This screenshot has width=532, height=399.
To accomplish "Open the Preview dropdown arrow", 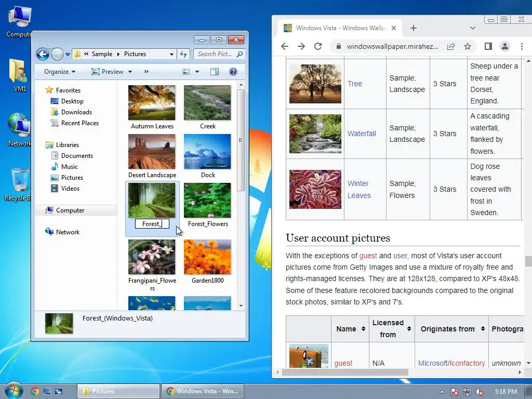I will tap(130, 72).
